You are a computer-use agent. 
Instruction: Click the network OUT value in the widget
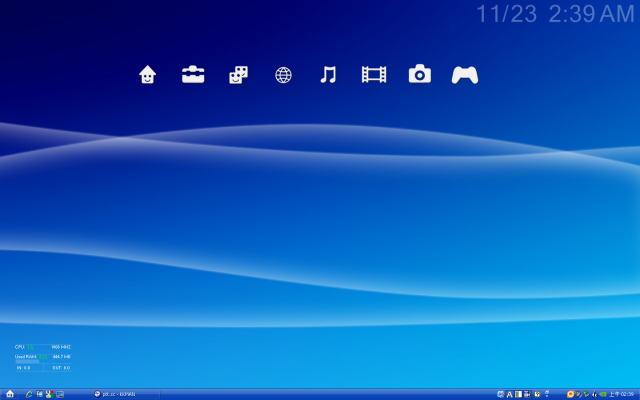point(61,368)
